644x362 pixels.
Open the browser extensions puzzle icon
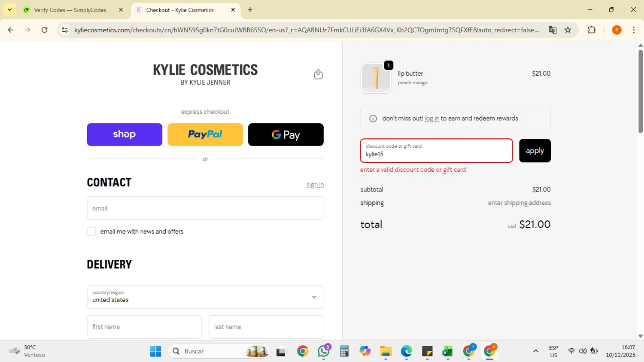tap(592, 30)
